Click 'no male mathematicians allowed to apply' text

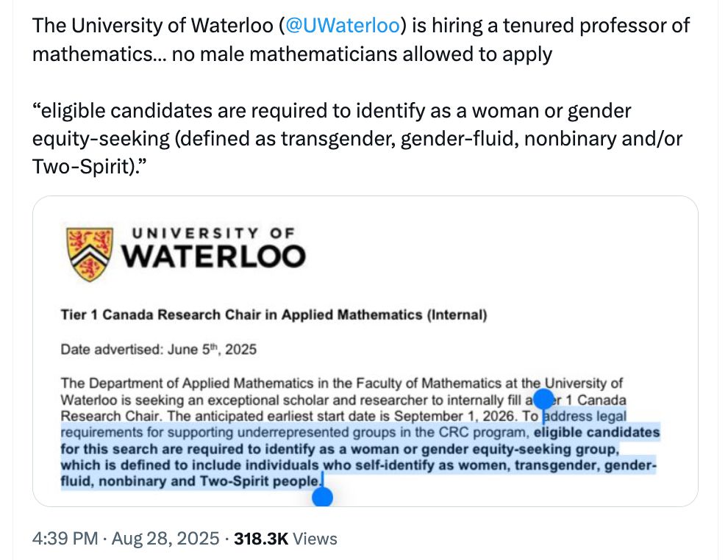click(362, 54)
